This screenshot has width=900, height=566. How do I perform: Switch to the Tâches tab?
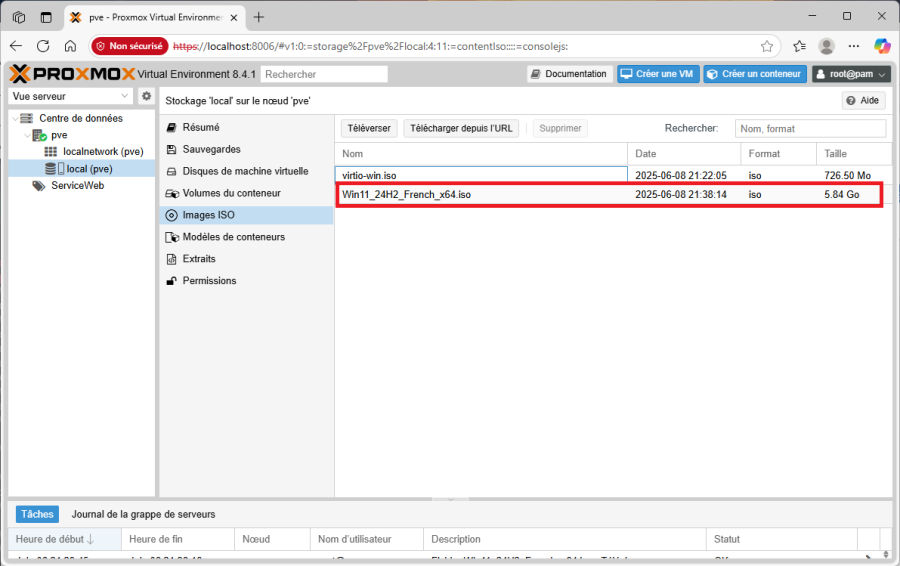(x=37, y=514)
